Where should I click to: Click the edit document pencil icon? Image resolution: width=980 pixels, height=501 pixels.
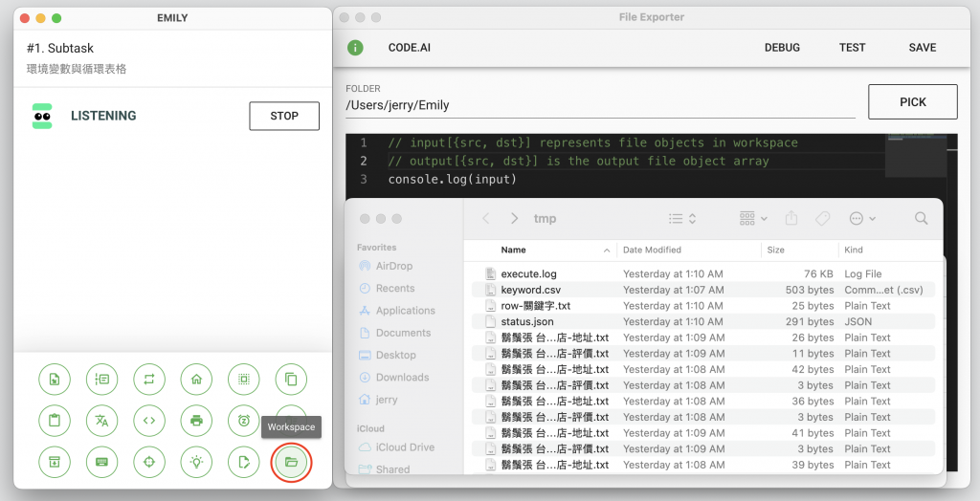244,462
